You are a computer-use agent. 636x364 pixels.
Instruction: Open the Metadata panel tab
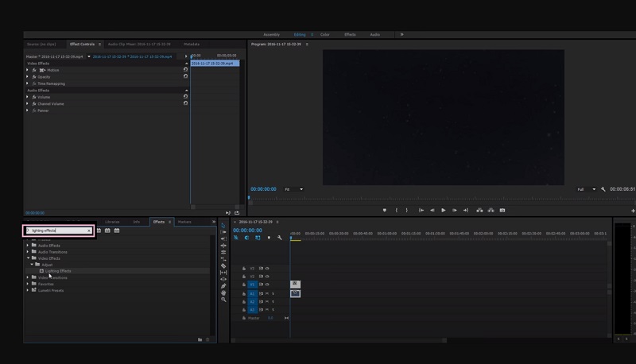(x=192, y=45)
